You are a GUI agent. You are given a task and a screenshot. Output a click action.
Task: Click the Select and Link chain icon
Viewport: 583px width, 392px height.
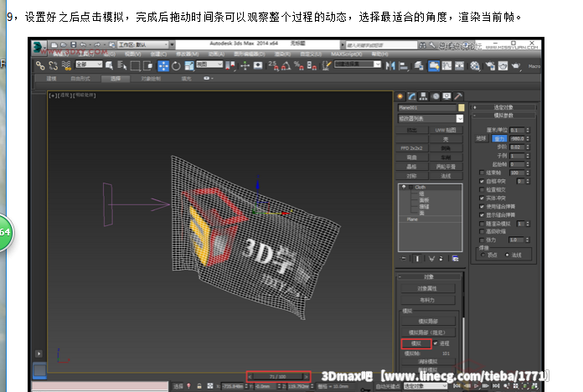[x=39, y=66]
